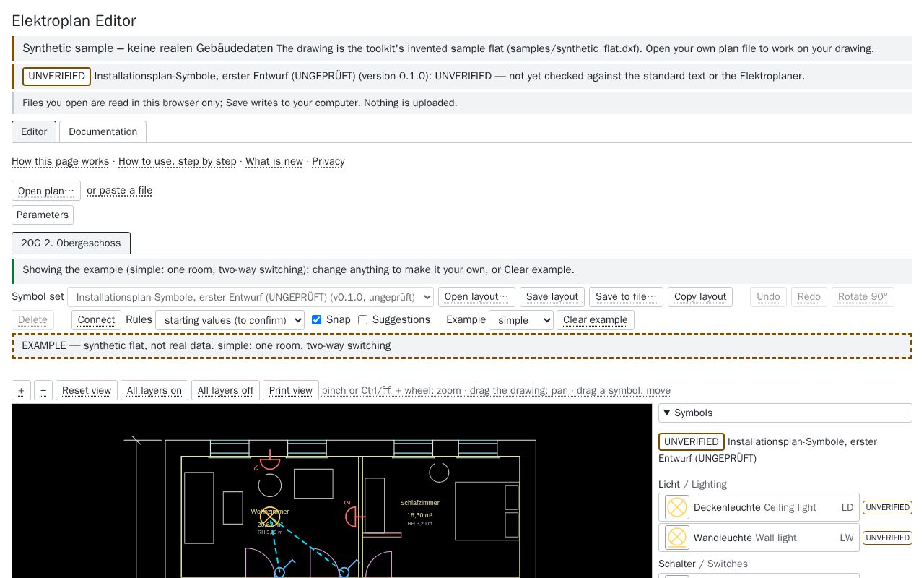Zoom out with the minus button
The image size is (924, 578).
pos(43,391)
